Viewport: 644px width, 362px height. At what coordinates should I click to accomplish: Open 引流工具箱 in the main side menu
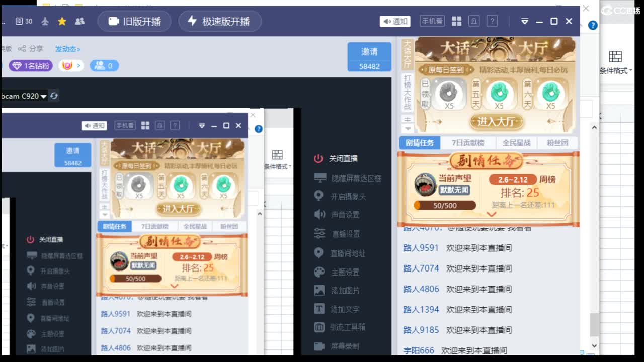click(x=340, y=327)
